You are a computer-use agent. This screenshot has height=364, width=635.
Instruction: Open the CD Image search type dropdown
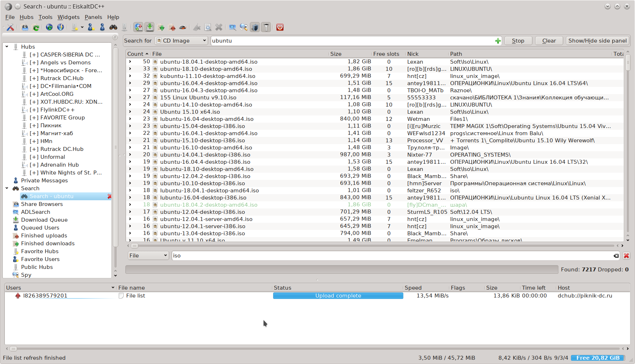(181, 41)
